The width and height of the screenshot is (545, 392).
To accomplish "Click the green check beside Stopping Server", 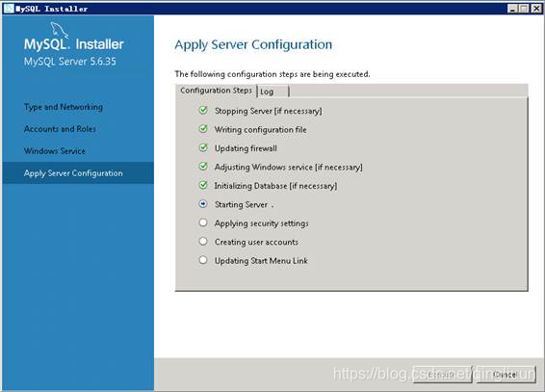I will [203, 111].
